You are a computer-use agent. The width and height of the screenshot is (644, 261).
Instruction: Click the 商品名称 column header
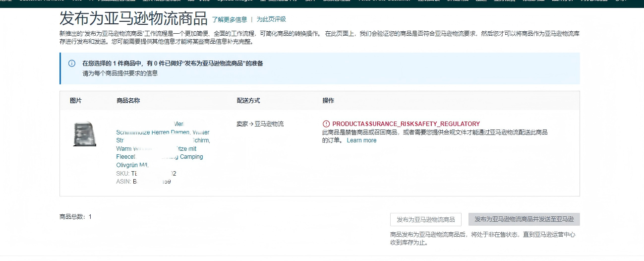pyautogui.click(x=128, y=101)
